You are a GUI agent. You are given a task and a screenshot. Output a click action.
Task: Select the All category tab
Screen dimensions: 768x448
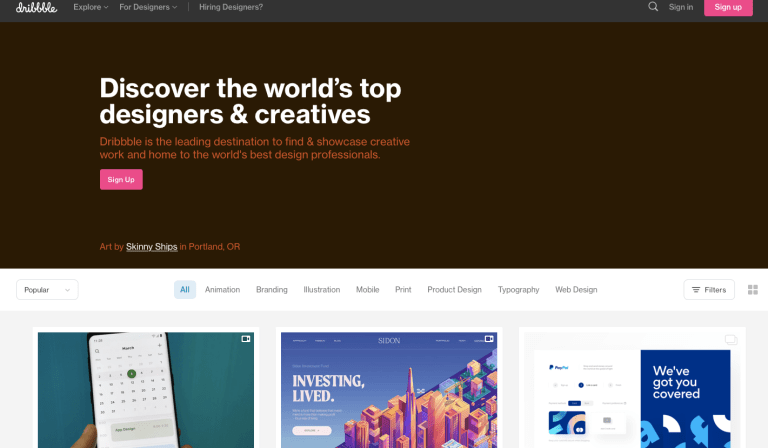point(185,290)
